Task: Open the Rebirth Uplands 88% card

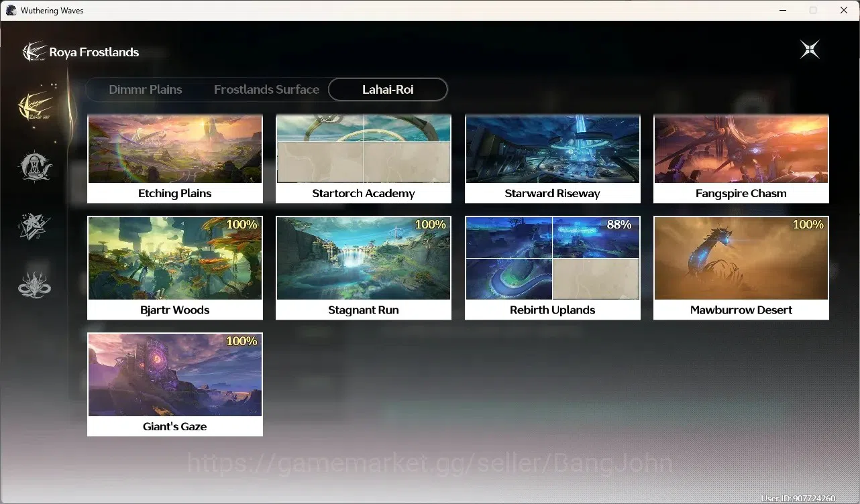Action: tap(553, 268)
